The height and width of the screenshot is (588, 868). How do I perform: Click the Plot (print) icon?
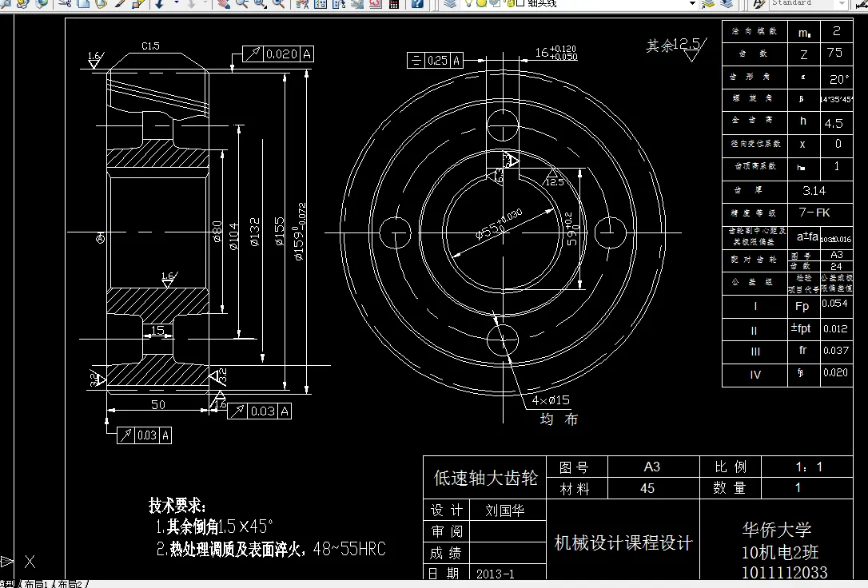tap(22, 6)
